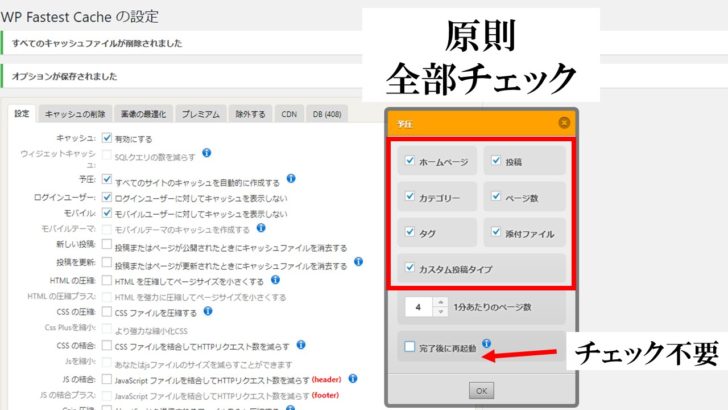Click info icon on the 投稿を更新 row
The image size is (728, 410).
(x=358, y=261)
